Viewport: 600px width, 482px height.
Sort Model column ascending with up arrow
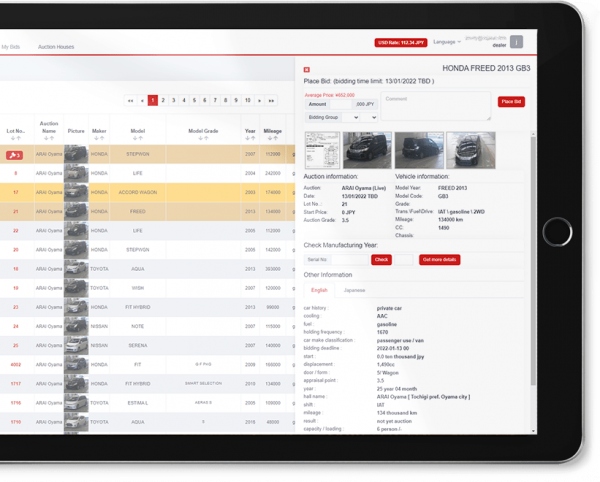(x=140, y=138)
